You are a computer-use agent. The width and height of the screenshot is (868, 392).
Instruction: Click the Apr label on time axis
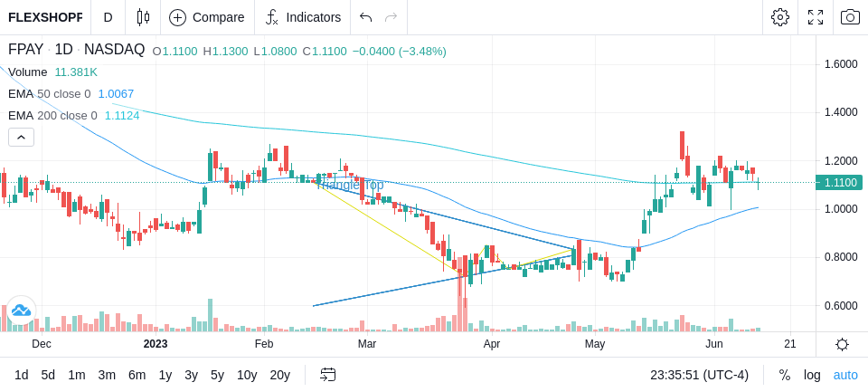tap(492, 344)
